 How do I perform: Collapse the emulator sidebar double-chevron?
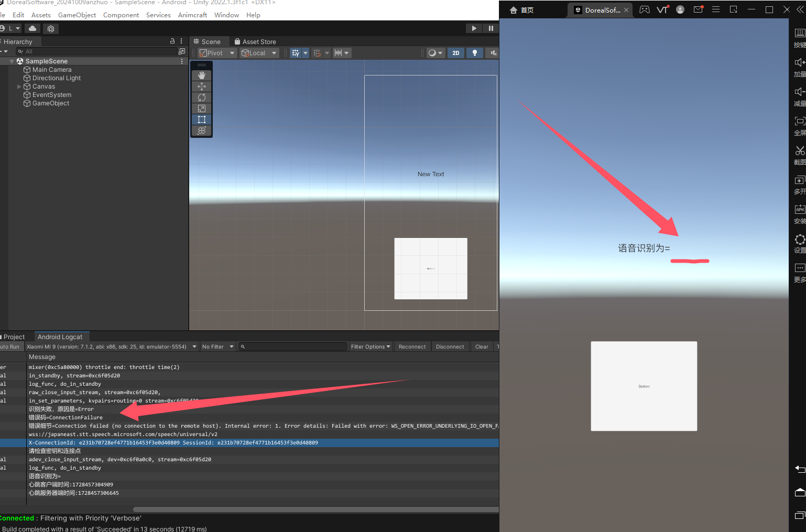(800, 9)
